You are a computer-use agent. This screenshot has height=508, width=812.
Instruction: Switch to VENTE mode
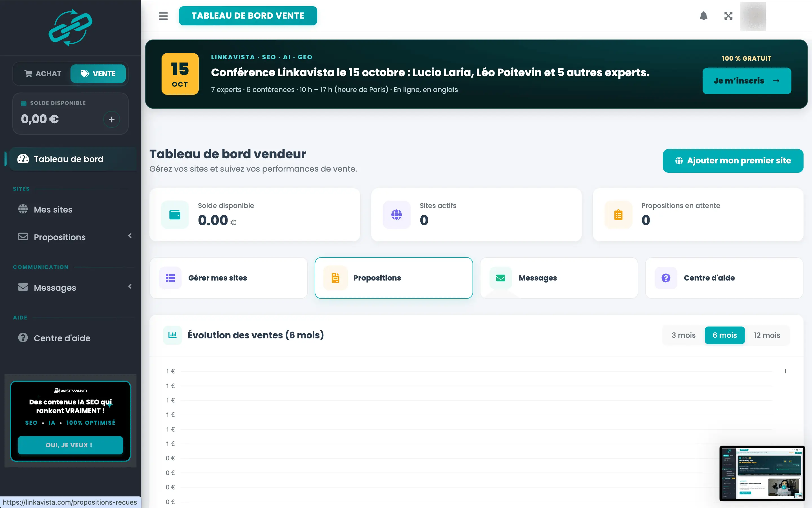[x=98, y=74]
